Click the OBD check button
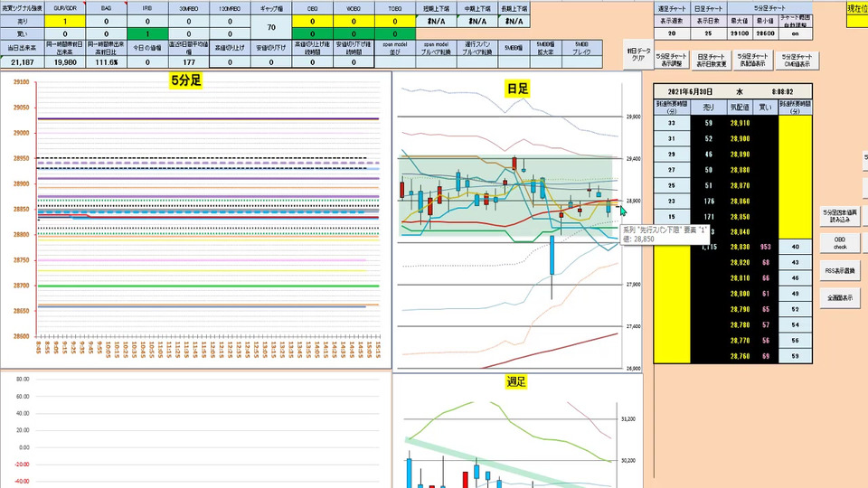868x488 pixels. point(840,243)
